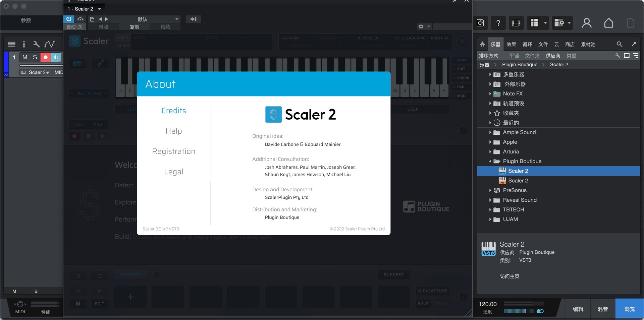Expand the 多重乐器 folder
The width and height of the screenshot is (644, 320).
490,74
